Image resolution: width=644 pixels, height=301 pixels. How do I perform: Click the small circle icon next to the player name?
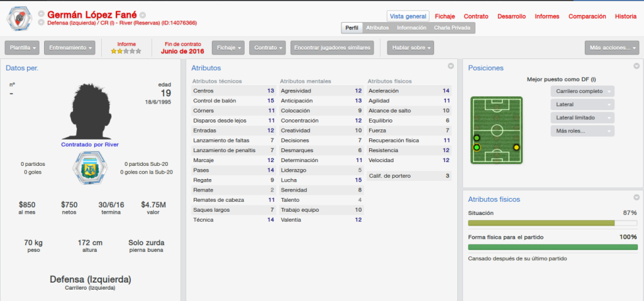click(143, 15)
